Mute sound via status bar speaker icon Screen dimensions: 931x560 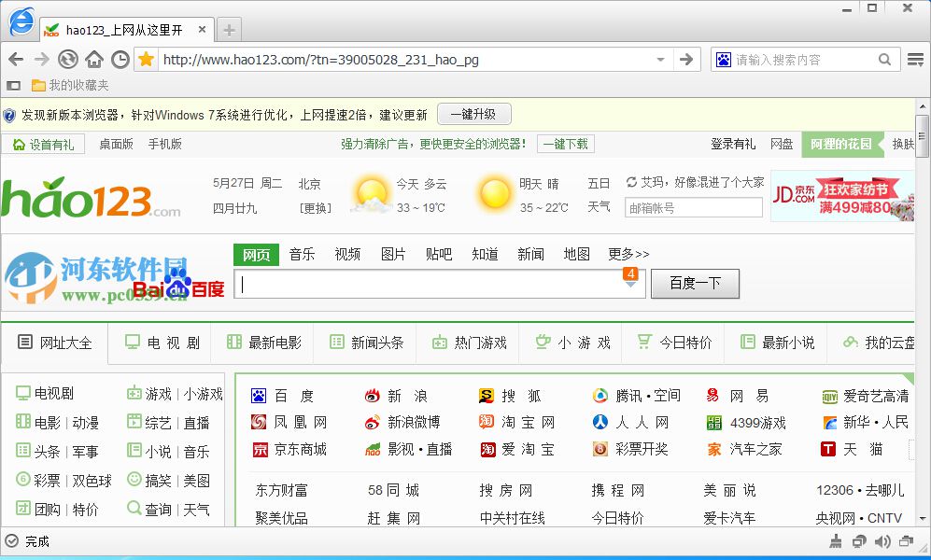[882, 541]
